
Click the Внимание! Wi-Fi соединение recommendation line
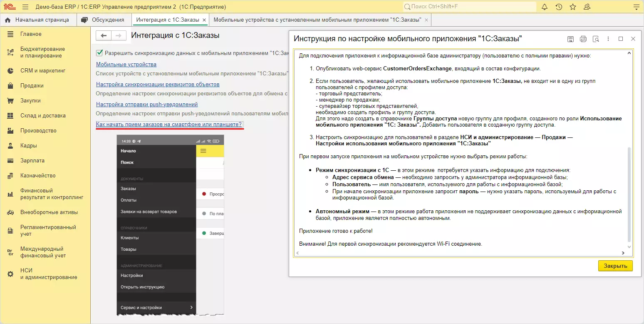coord(391,244)
